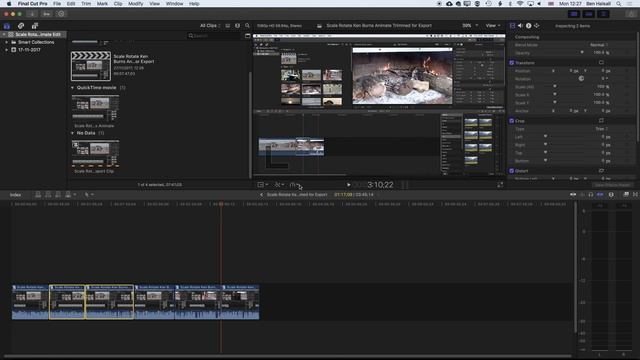Open the Edit menu

71,4
